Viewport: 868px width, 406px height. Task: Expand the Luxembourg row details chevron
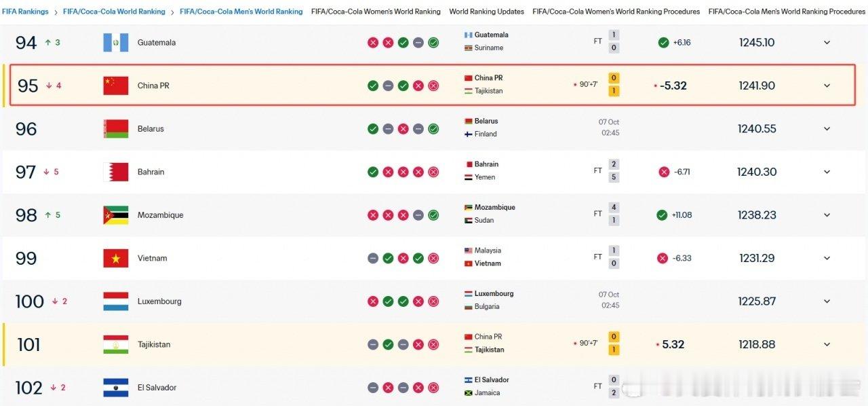827,301
